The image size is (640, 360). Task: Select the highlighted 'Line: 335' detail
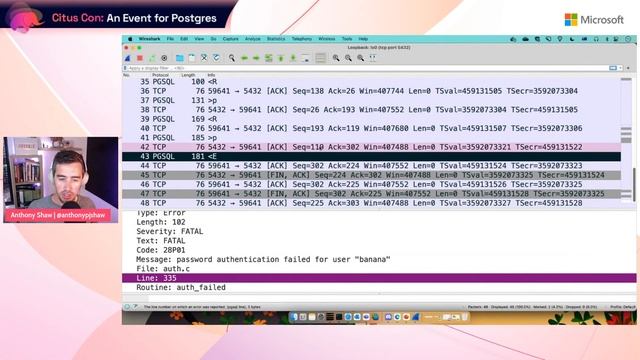(379, 278)
